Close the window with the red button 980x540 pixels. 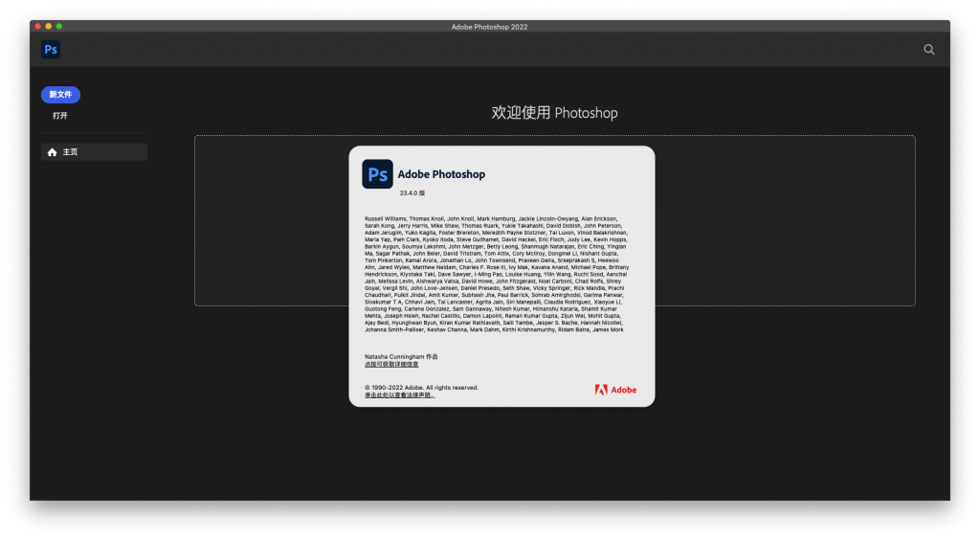tap(38, 26)
